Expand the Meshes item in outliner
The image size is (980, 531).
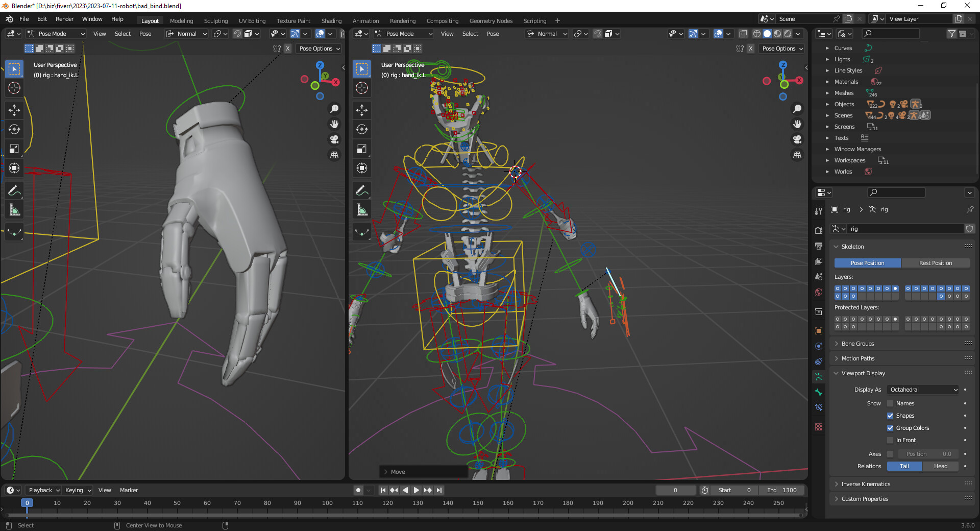827,93
